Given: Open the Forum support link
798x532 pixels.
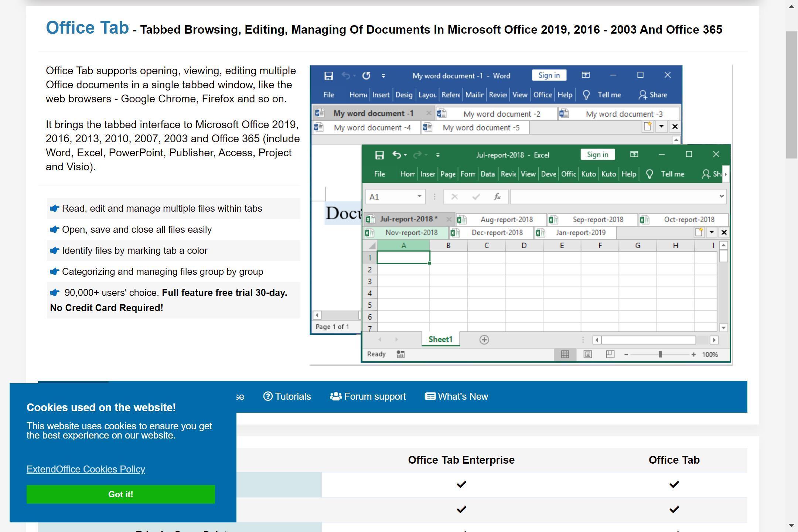Looking at the screenshot, I should click(x=368, y=396).
